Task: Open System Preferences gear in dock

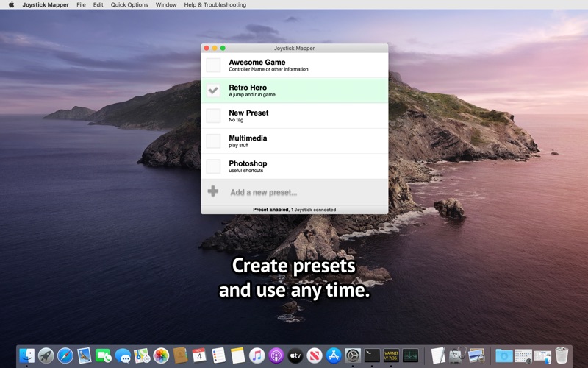Action: click(x=353, y=355)
